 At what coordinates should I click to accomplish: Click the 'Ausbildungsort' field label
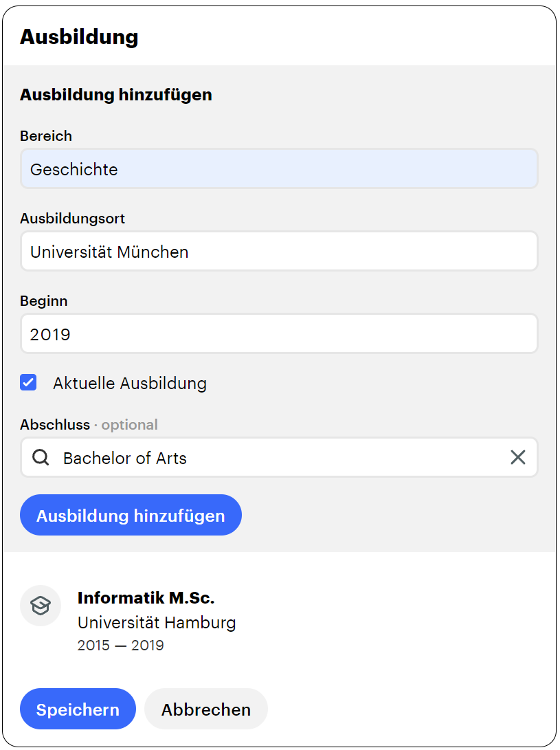point(72,219)
